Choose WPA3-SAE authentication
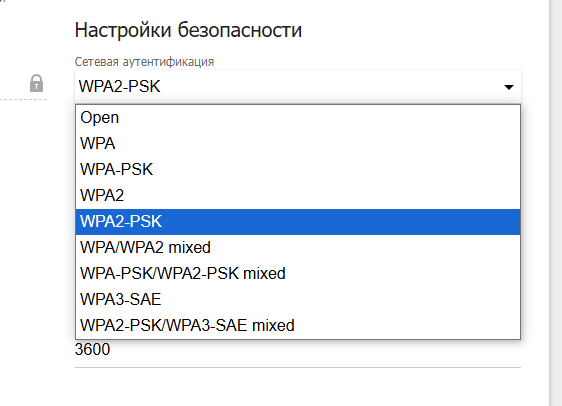This screenshot has height=406, width=562. coord(298,300)
